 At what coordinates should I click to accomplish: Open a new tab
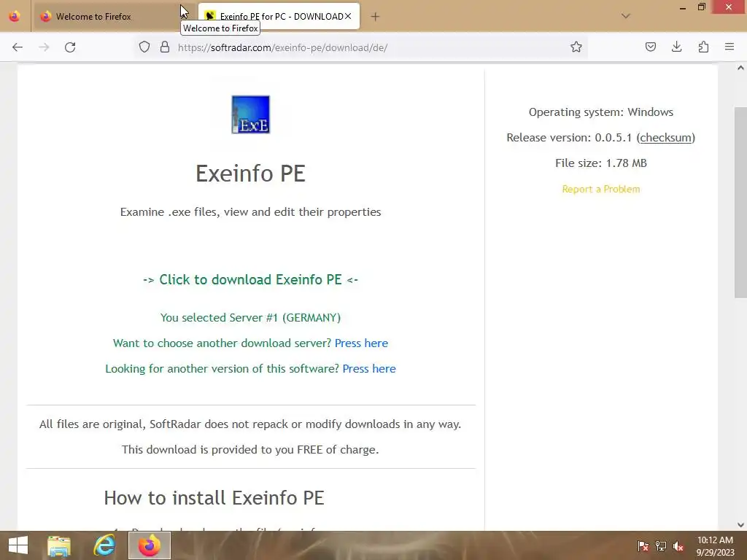point(376,17)
